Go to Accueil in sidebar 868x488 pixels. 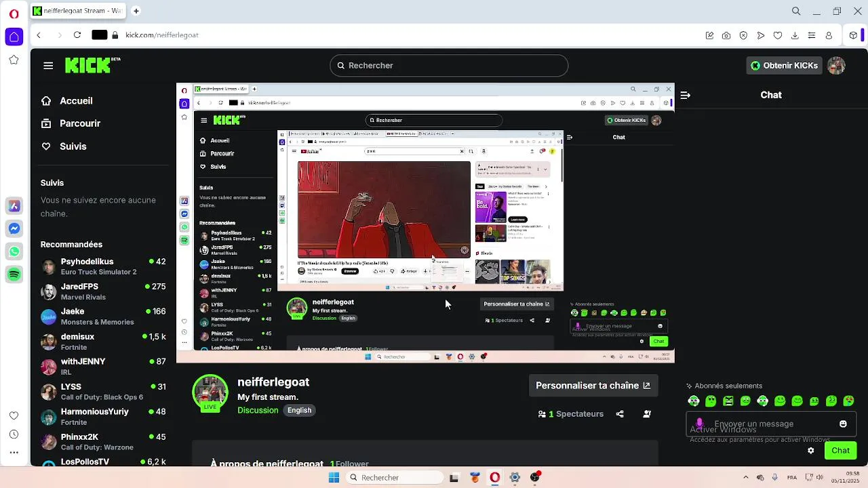coord(67,101)
